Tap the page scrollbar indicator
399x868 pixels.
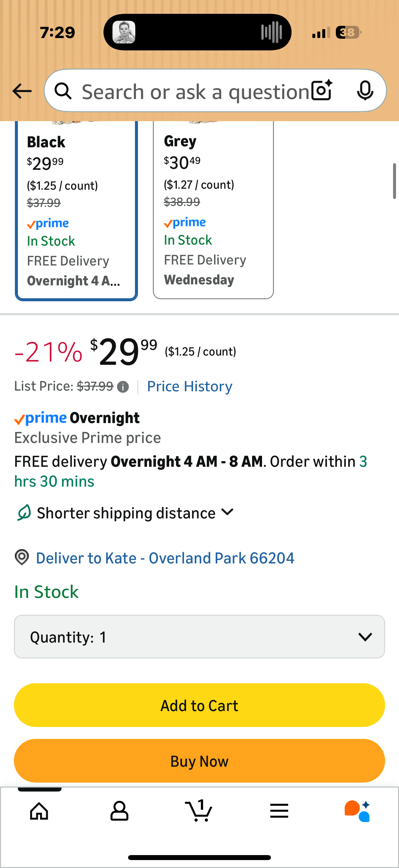(x=394, y=181)
